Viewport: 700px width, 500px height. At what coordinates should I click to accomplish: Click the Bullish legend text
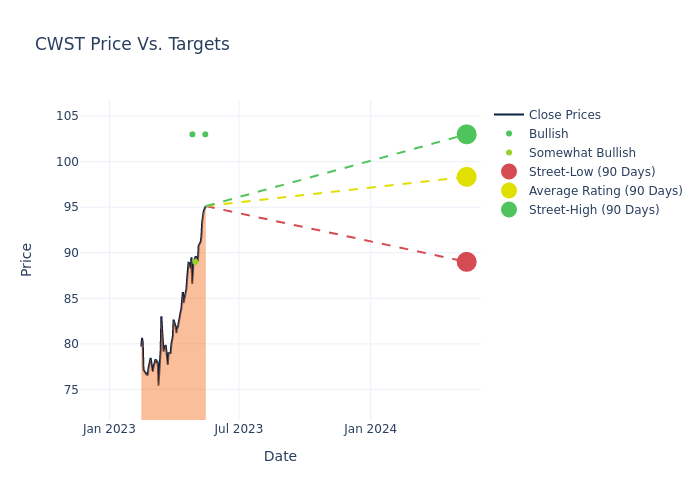point(548,134)
